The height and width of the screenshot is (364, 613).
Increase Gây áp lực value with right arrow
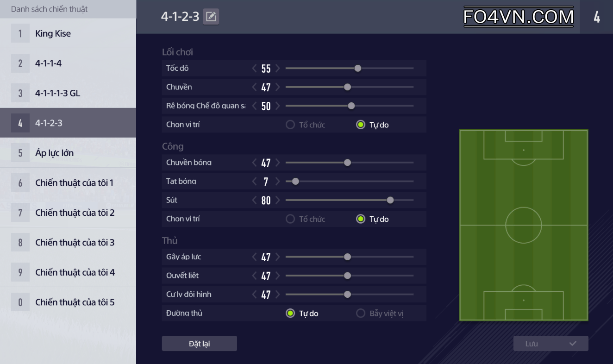click(x=278, y=257)
